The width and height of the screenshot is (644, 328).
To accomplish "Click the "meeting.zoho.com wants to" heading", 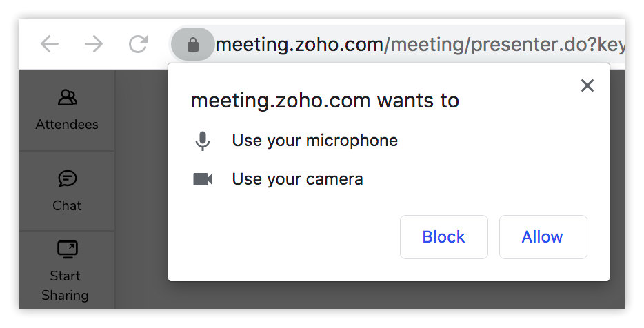I will (x=324, y=101).
